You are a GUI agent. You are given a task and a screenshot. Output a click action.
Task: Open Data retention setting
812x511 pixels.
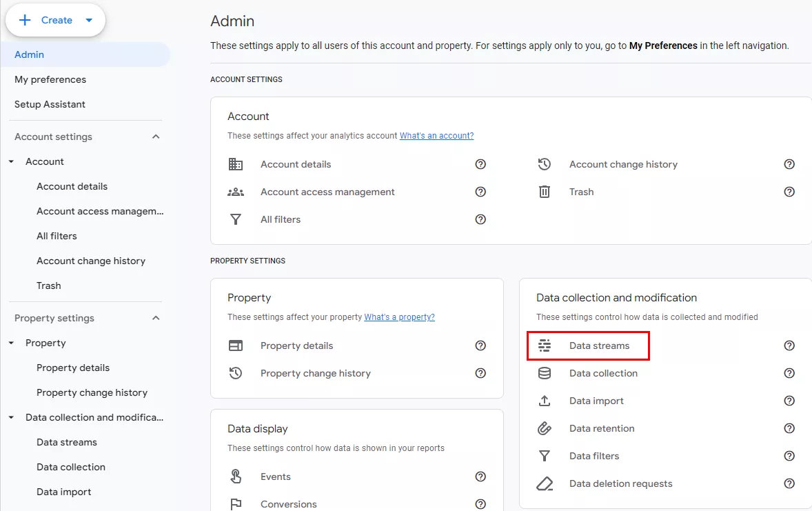tap(602, 429)
